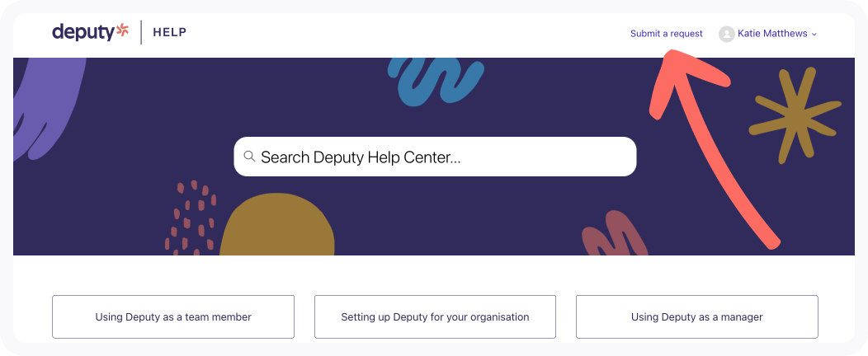Open Using Deputy as a team member
The height and width of the screenshot is (356, 868).
[x=173, y=316]
